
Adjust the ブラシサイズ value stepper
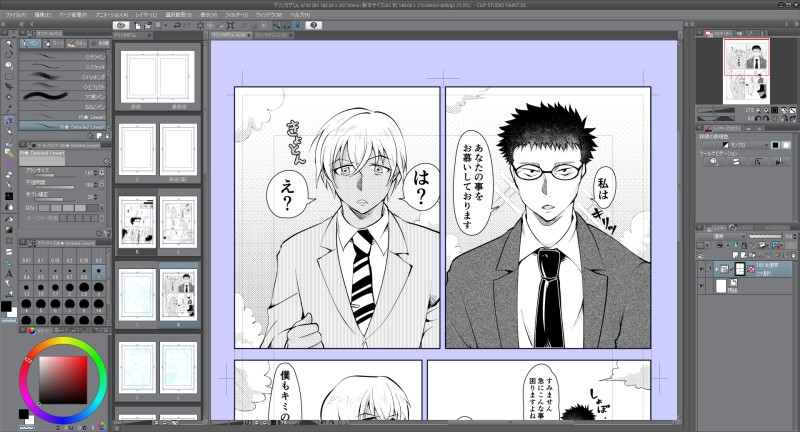pos(95,173)
